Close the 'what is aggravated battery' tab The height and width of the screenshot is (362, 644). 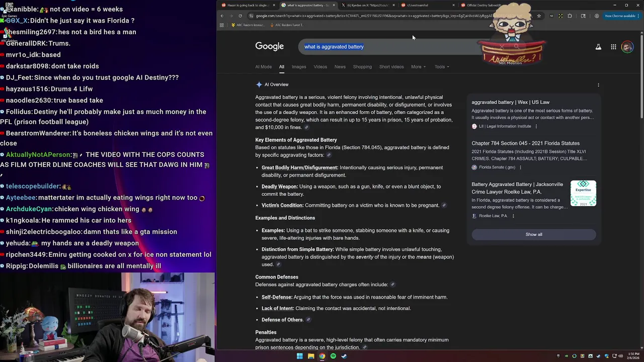click(334, 5)
